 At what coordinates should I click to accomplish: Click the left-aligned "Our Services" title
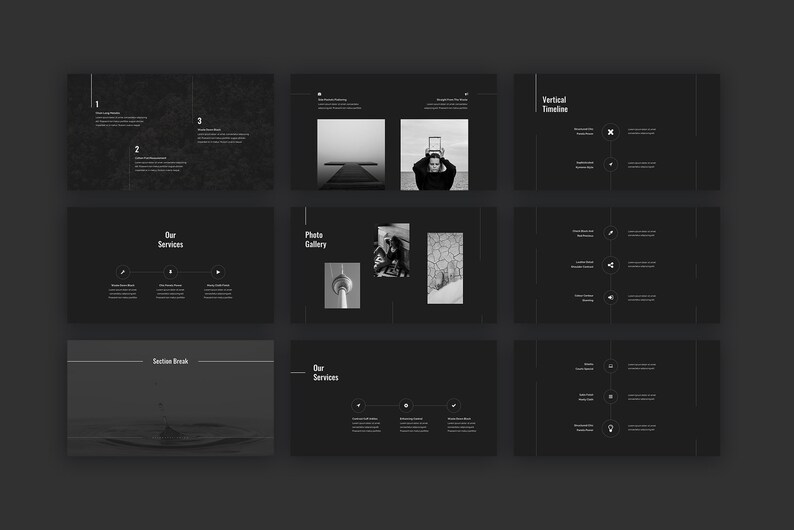tap(326, 373)
